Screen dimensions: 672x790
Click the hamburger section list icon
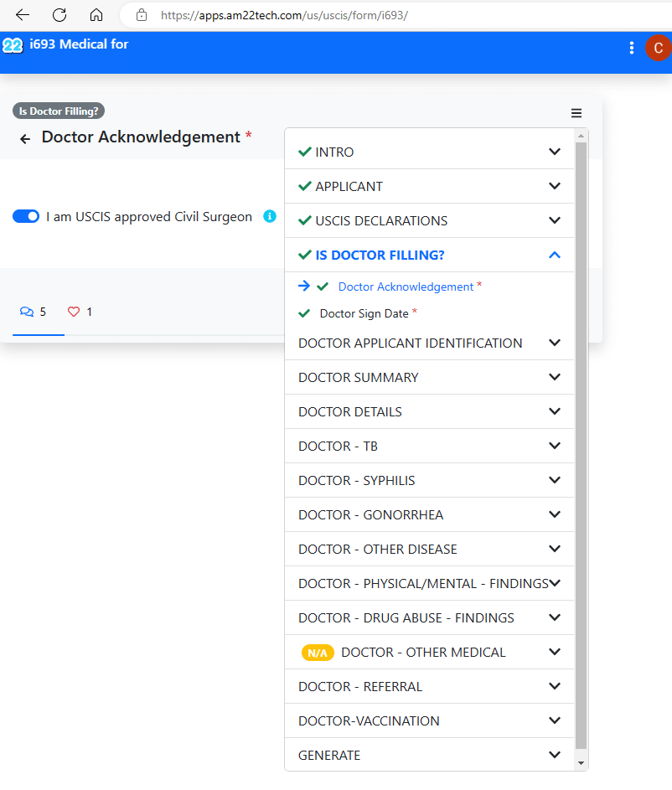click(x=576, y=113)
